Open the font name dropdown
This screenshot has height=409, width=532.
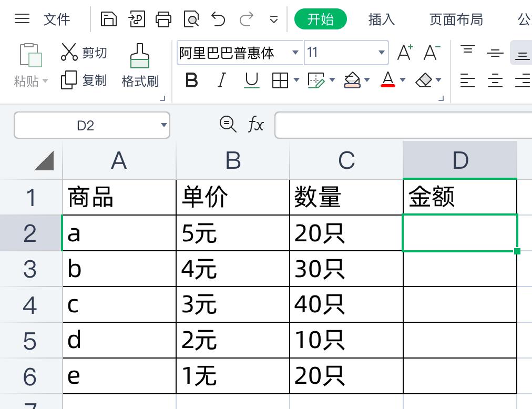[x=295, y=53]
